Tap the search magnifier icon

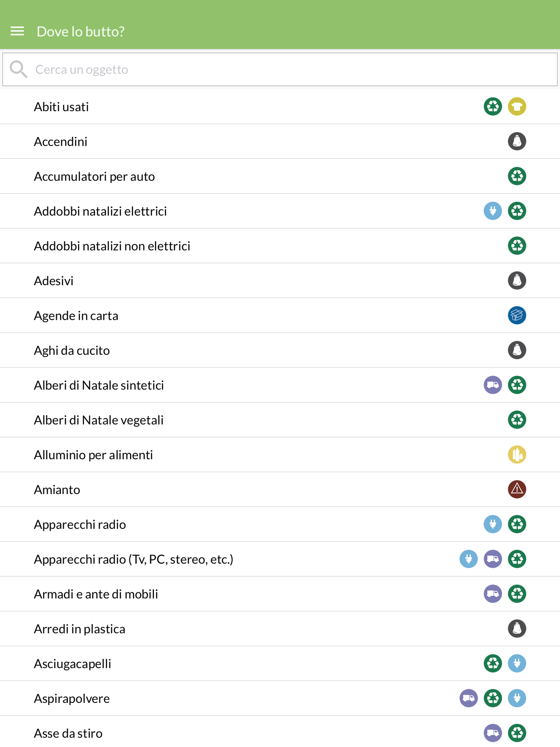18,69
